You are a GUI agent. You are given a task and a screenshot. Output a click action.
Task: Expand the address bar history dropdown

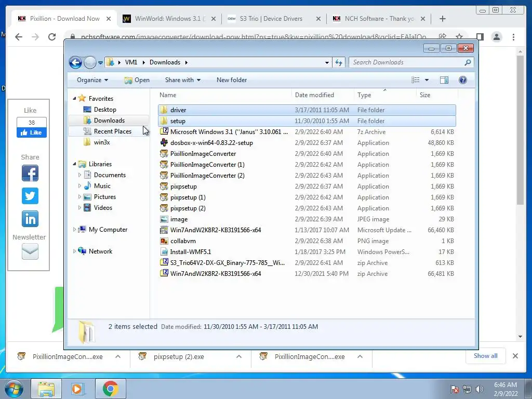click(327, 62)
